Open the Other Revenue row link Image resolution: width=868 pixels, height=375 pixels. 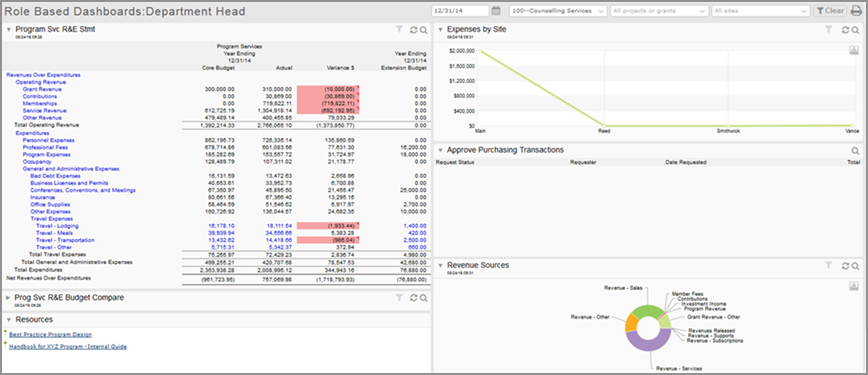(x=42, y=118)
